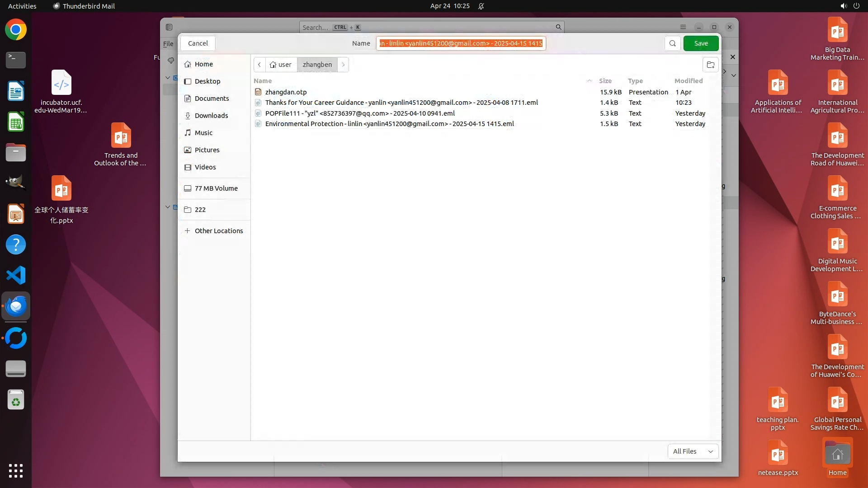
Task: Click the Thunderbird spaces toolbar toggle icon
Action: (169, 27)
